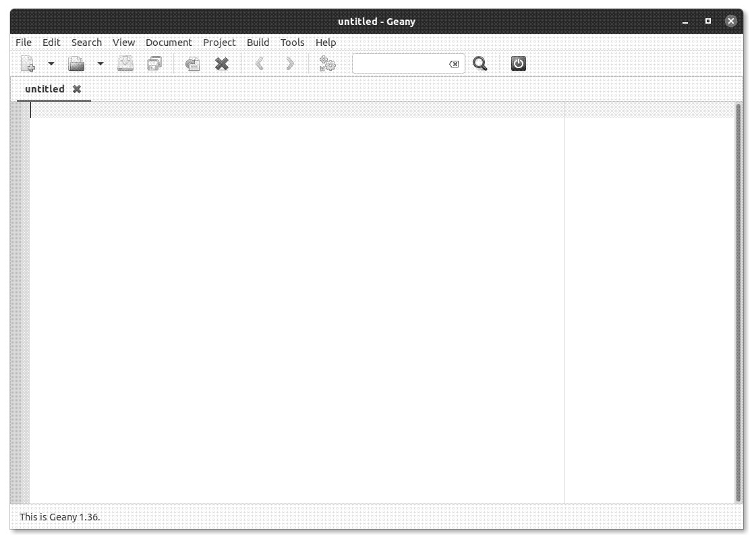Expand the new file template dropdown arrow
756x542 pixels.
(x=51, y=63)
